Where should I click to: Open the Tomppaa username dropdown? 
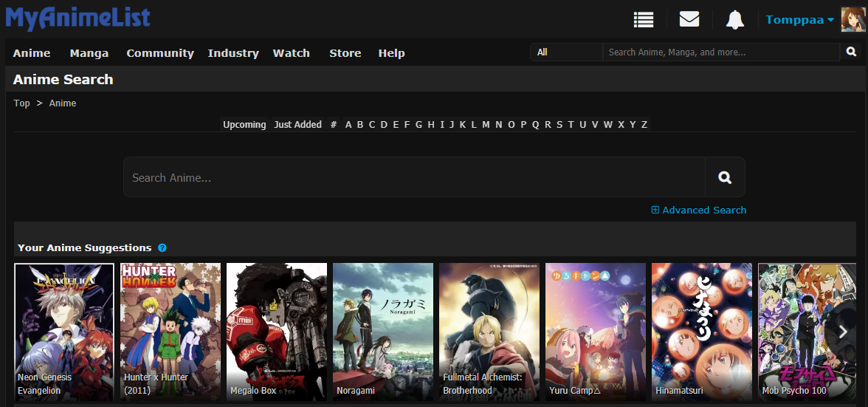pos(799,20)
